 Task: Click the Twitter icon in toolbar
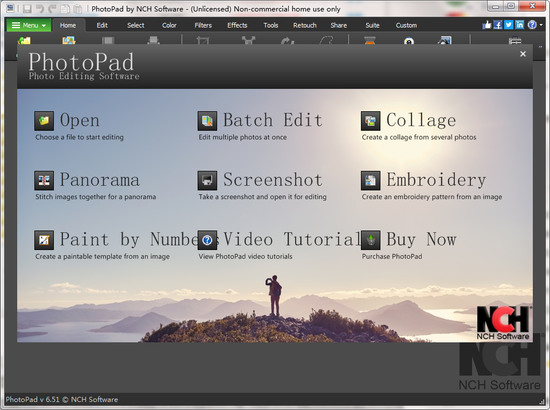click(509, 25)
